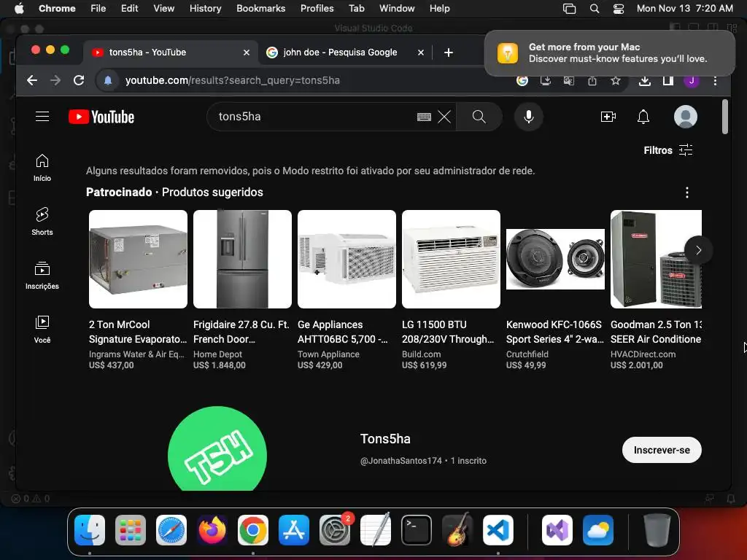The height and width of the screenshot is (560, 747).
Task: Click the install app icon in address bar
Action: (x=546, y=80)
